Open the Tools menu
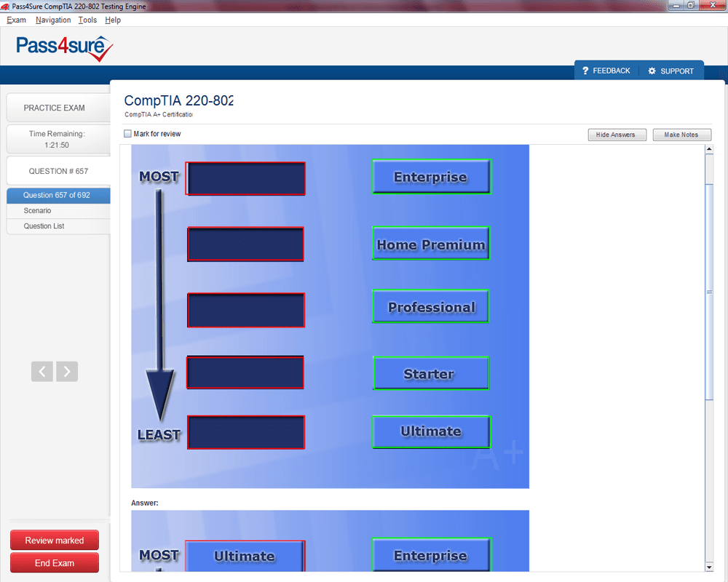The height and width of the screenshot is (582, 728). tap(88, 20)
